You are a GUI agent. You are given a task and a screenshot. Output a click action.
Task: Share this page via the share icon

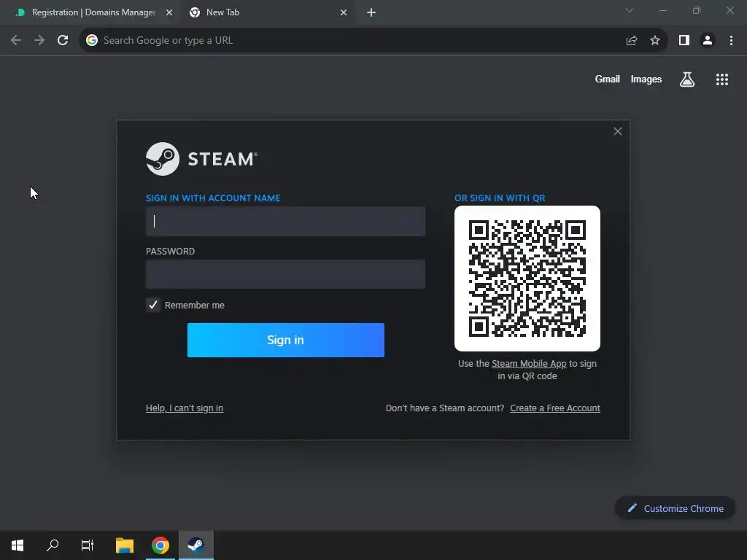click(x=632, y=41)
